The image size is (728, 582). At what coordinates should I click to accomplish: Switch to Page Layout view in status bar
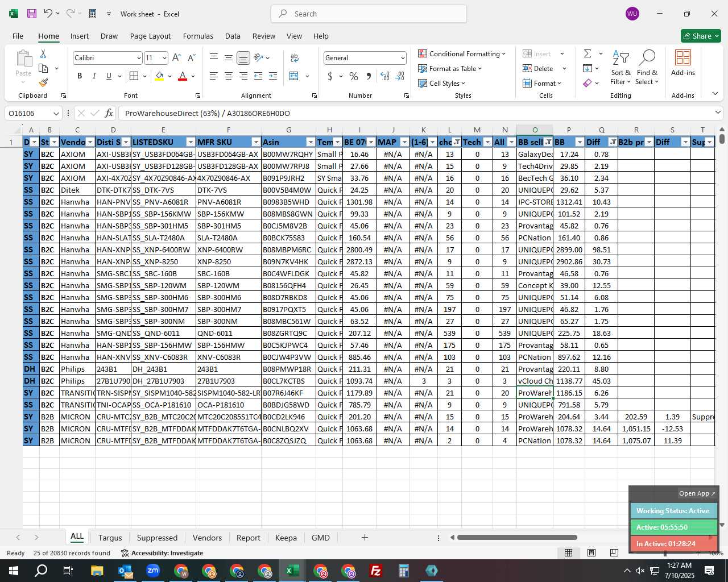coord(591,553)
